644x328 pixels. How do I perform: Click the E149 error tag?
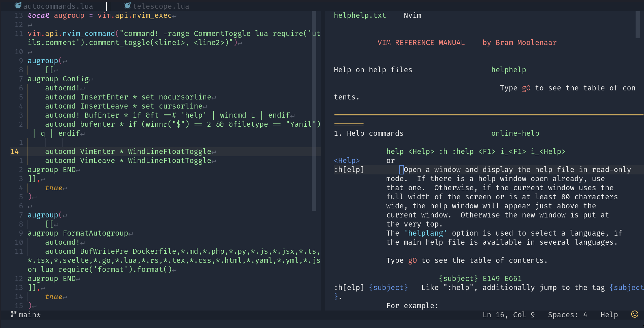click(x=491, y=279)
